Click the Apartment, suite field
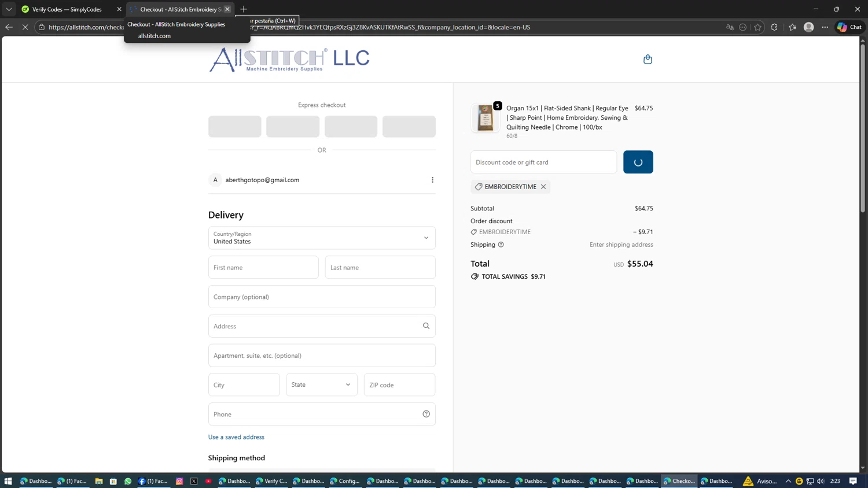 pyautogui.click(x=322, y=356)
